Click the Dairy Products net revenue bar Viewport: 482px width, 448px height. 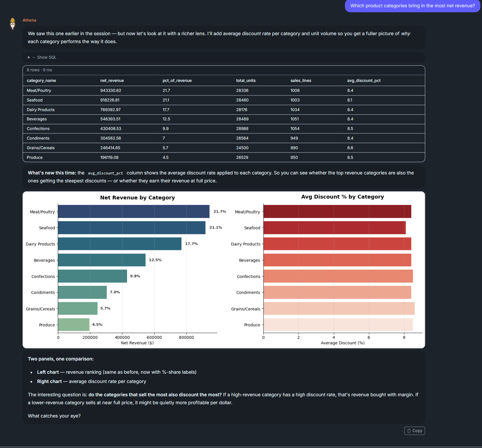click(x=120, y=244)
